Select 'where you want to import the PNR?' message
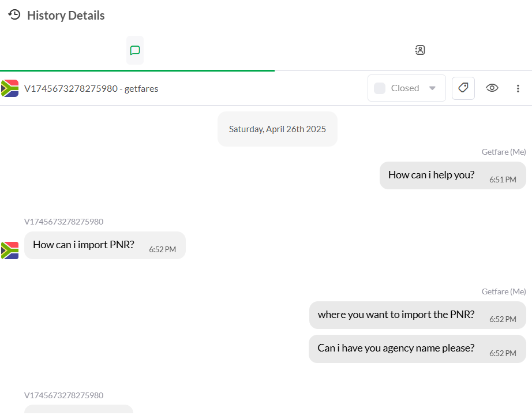Viewport: 532px width, 415px height. tap(396, 315)
